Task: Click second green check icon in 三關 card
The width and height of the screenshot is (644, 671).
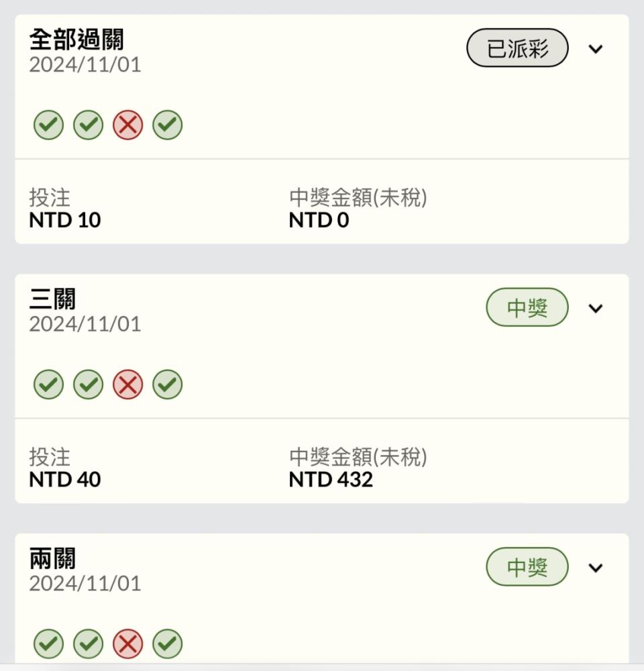Action: coord(88,384)
